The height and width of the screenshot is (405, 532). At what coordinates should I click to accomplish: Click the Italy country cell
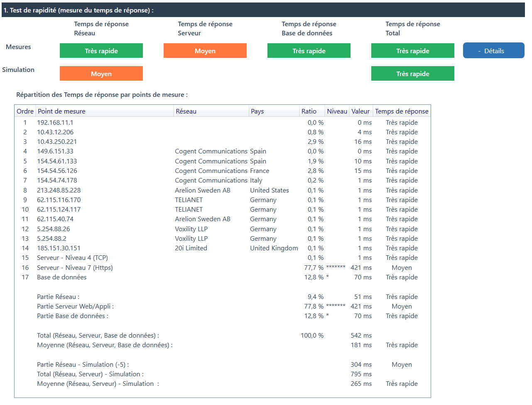coord(256,180)
